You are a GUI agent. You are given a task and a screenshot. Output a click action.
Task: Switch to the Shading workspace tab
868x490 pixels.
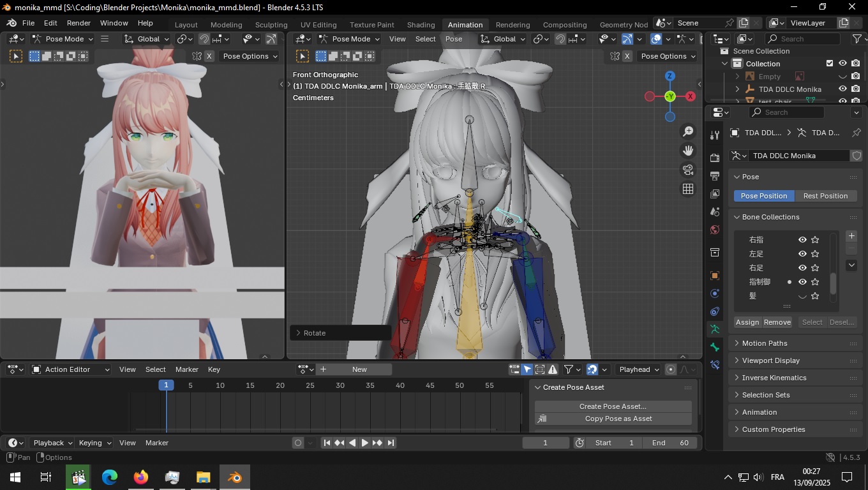pyautogui.click(x=421, y=25)
